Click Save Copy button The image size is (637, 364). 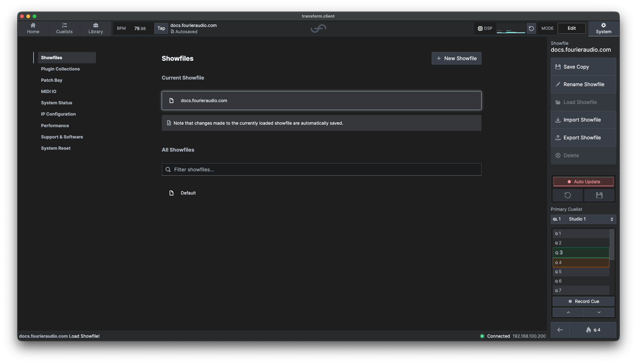[583, 67]
